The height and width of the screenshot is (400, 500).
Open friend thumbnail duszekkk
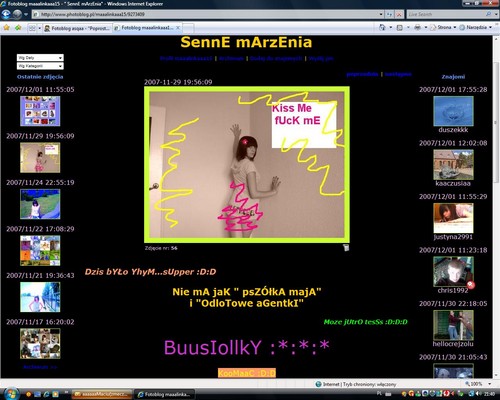tap(453, 111)
